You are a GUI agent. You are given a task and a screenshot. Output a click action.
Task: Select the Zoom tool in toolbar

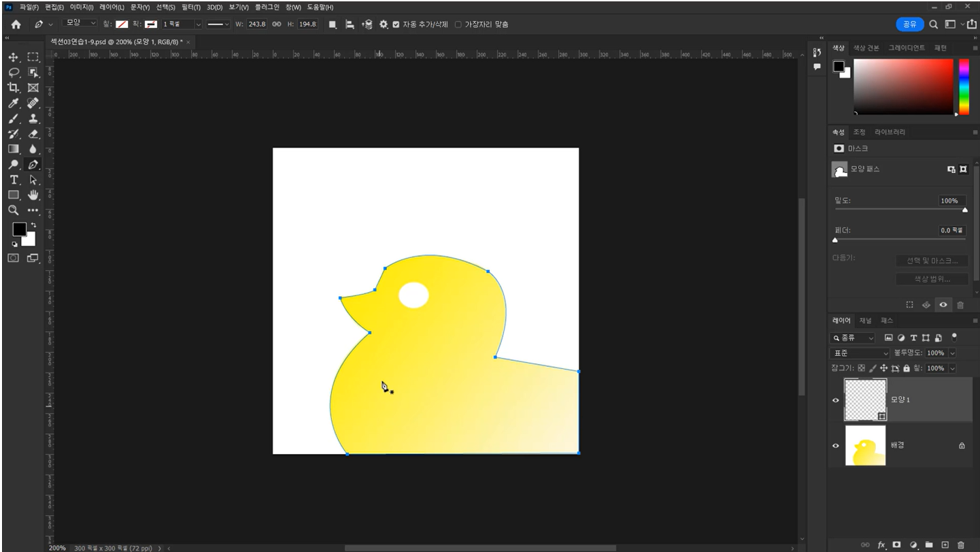pos(14,210)
